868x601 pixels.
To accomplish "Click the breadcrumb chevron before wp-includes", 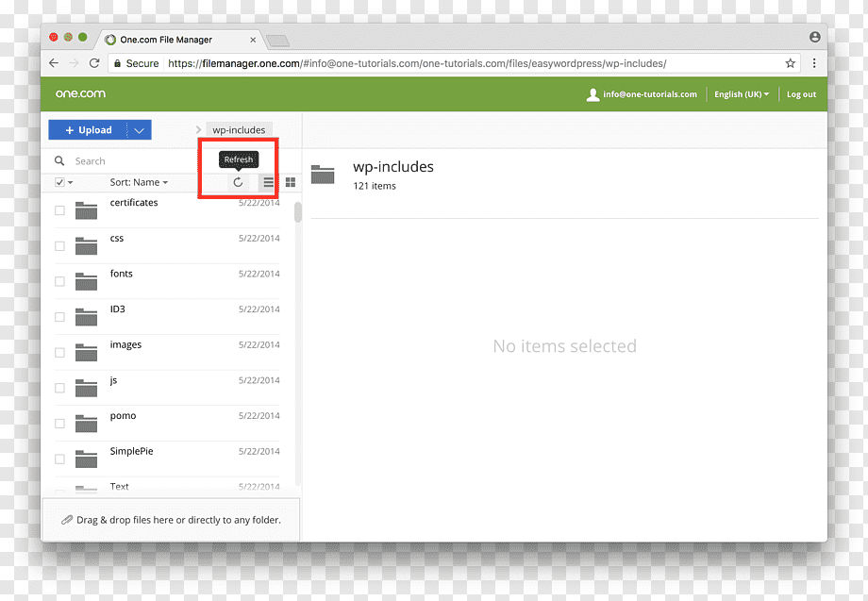I will click(x=198, y=130).
